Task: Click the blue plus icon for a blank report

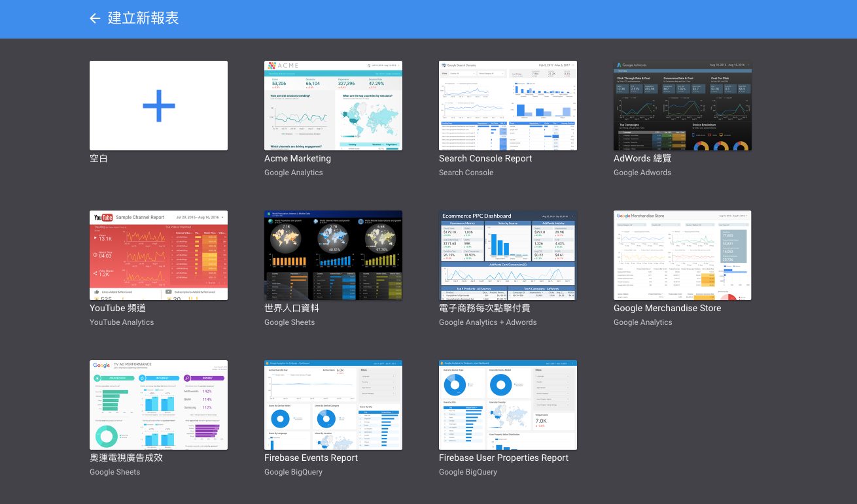Action: click(x=158, y=106)
